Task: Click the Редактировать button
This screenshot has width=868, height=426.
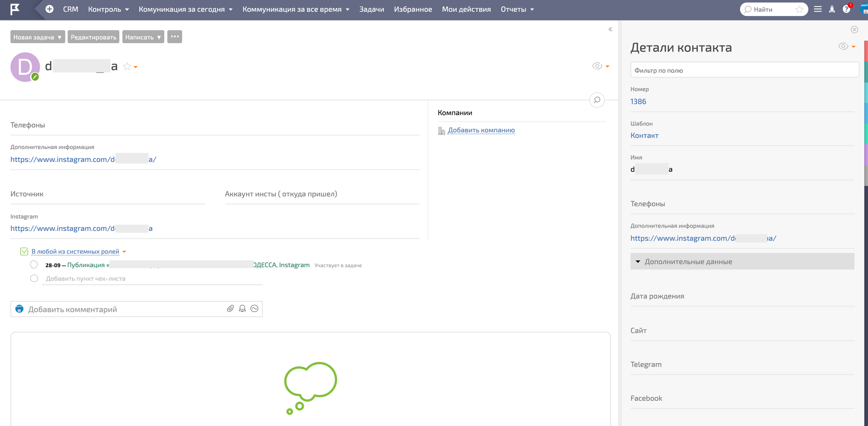Action: click(x=93, y=37)
